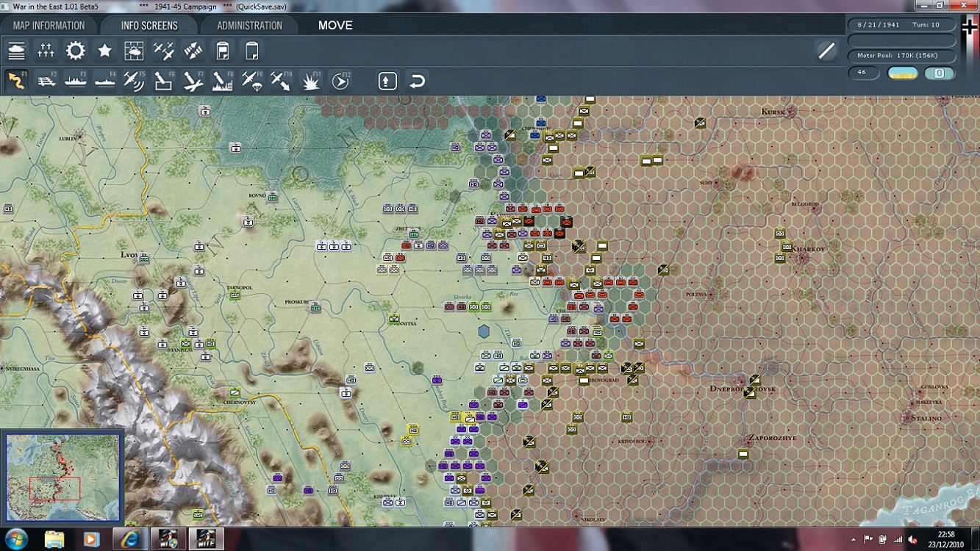This screenshot has width=980, height=551.
Task: Toggle the teal '0' indicator button
Action: pyautogui.click(x=939, y=73)
